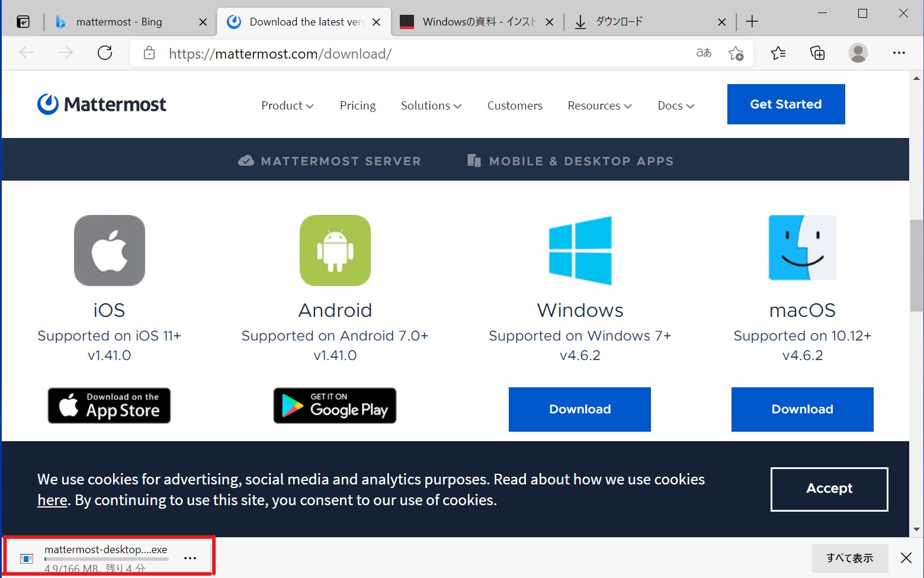
Task: Go back to the previous page
Action: point(27,53)
